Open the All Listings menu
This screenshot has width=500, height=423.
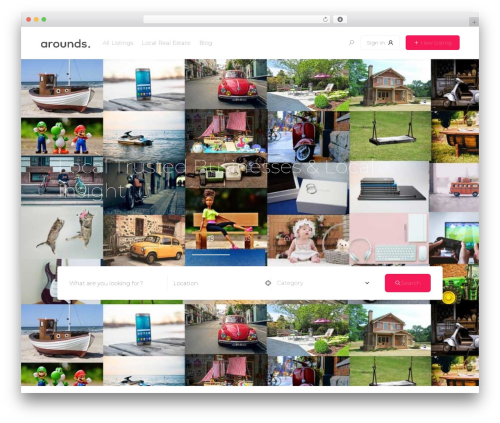(118, 43)
